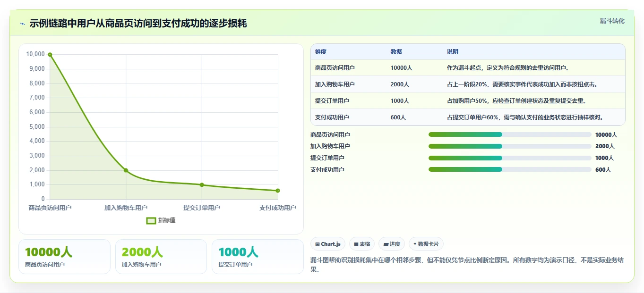Click the 1000人 table value
This screenshot has width=644, height=293.
(400, 101)
